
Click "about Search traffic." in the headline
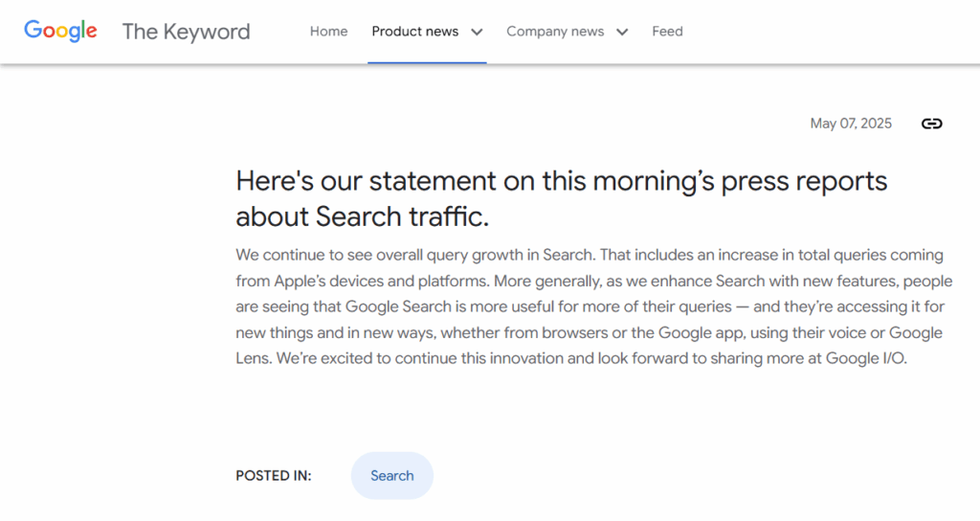(362, 216)
